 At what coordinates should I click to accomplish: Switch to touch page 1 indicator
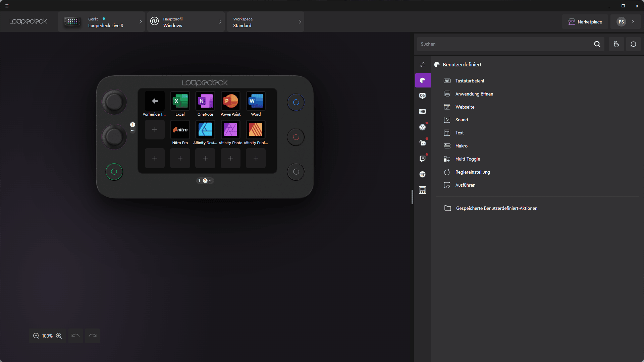(199, 181)
